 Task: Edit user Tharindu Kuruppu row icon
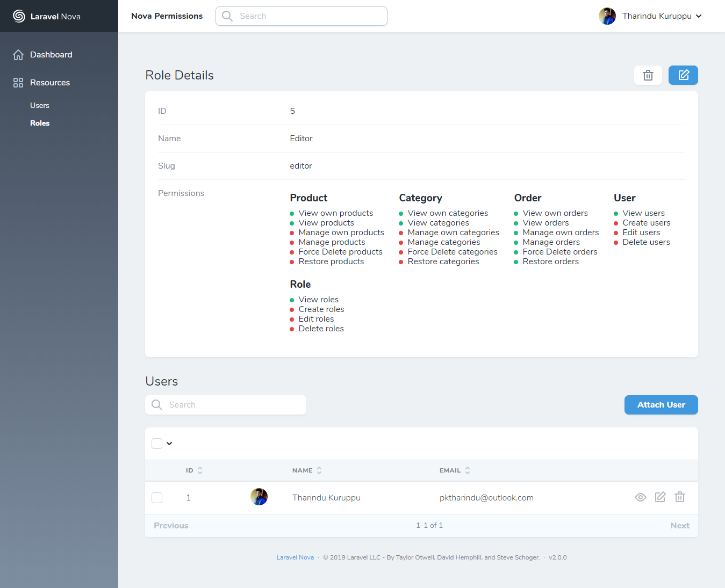[x=660, y=497]
